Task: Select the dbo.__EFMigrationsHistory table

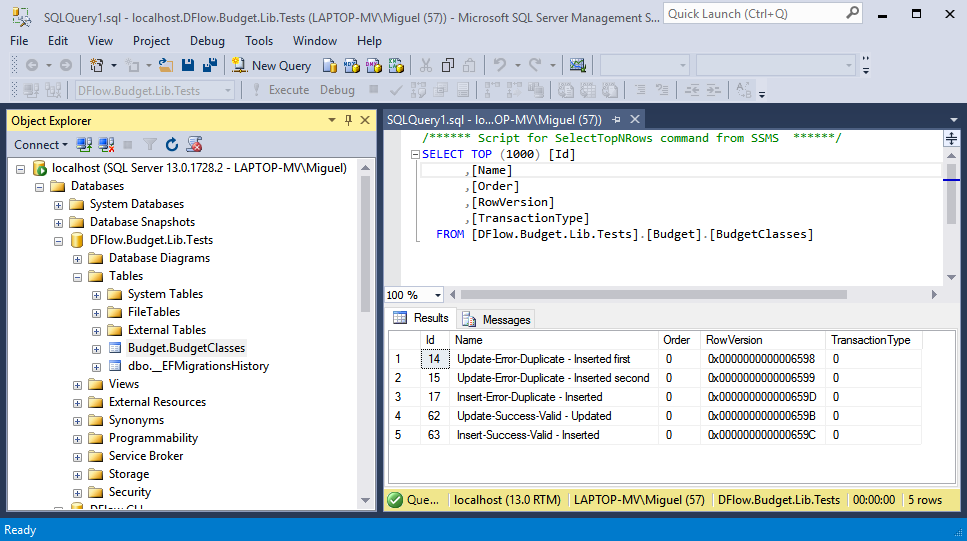Action: tap(199, 366)
